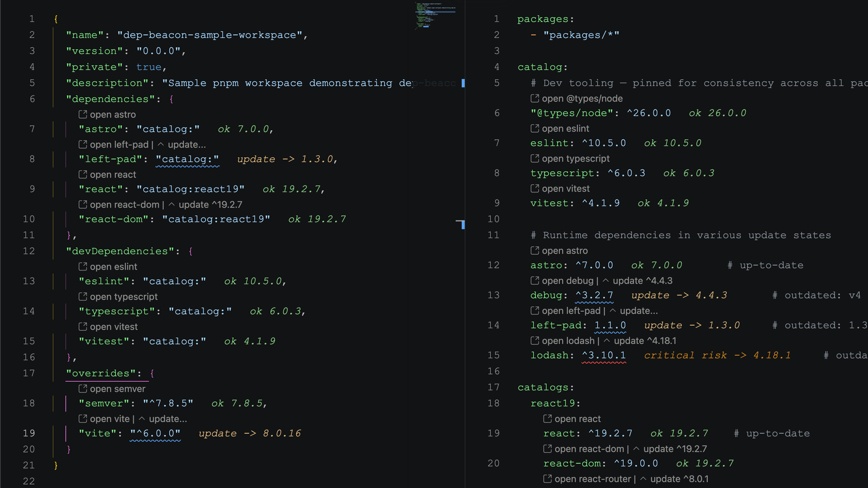In the right pane, click the "open eslint" external-link icon

[x=535, y=129]
